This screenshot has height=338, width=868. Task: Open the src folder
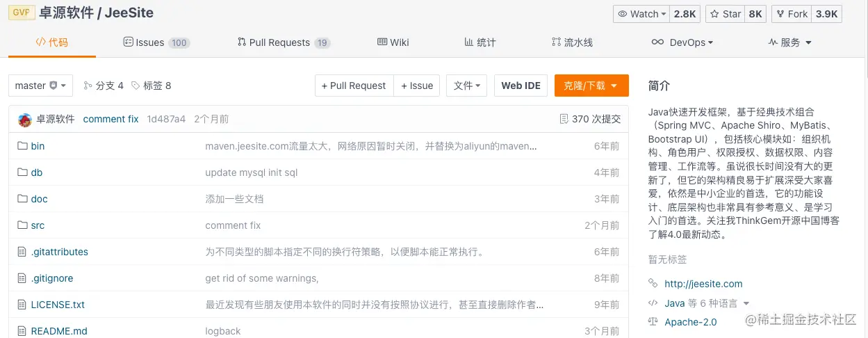pyautogui.click(x=38, y=225)
